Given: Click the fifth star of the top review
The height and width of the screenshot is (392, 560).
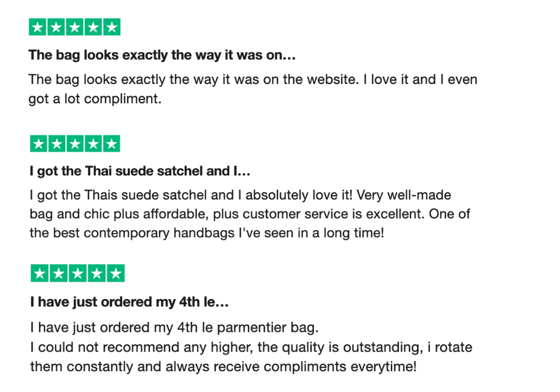Looking at the screenshot, I should pyautogui.click(x=112, y=27).
